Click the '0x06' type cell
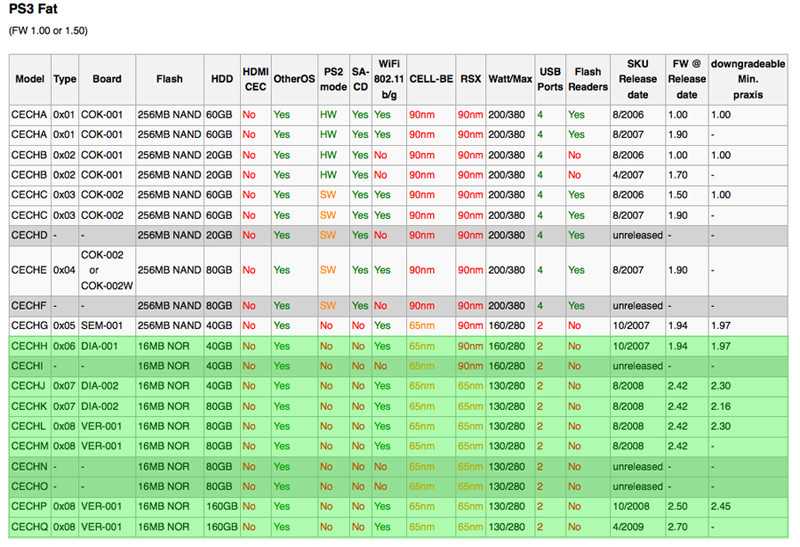Screen dimensions: 800x547 point(64,346)
